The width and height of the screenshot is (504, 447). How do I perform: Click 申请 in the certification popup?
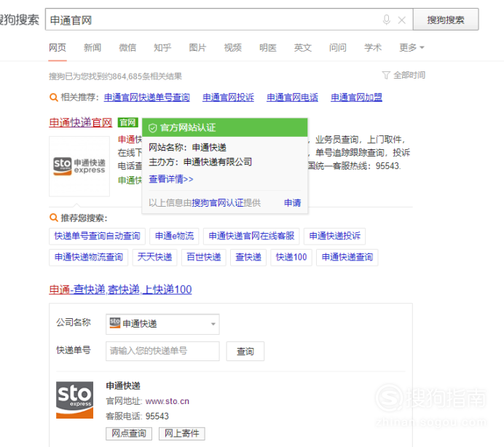tap(293, 203)
